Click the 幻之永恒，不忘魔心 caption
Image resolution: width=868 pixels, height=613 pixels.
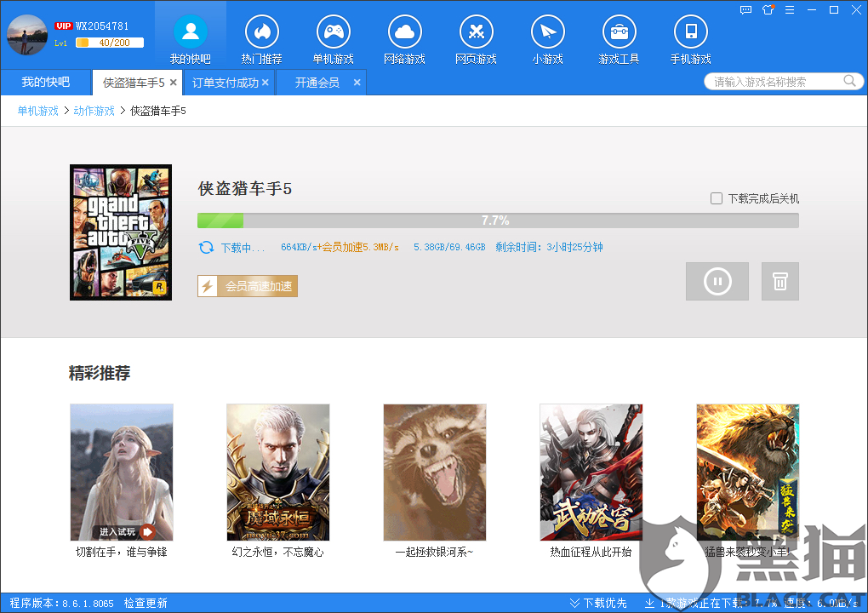pos(278,552)
